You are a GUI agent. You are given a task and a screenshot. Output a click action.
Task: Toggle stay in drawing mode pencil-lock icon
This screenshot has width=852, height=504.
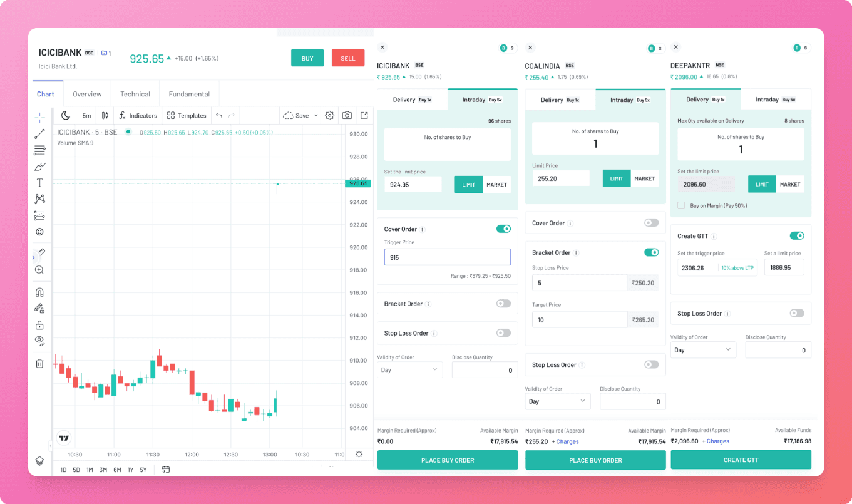pos(39,308)
